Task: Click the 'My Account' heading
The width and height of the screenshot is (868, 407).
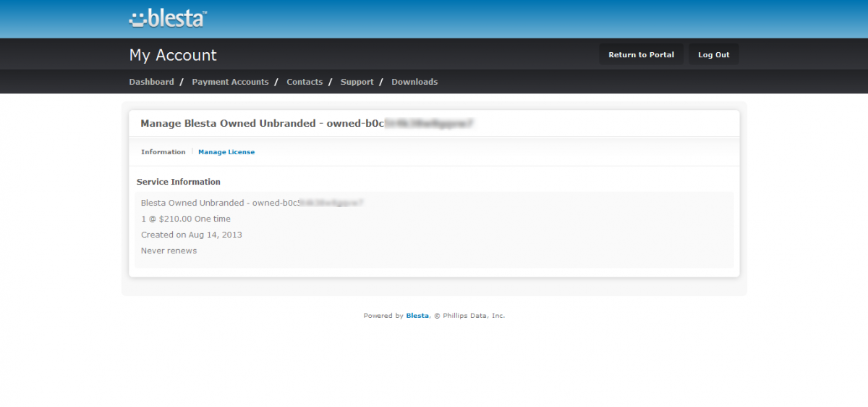Action: 173,55
